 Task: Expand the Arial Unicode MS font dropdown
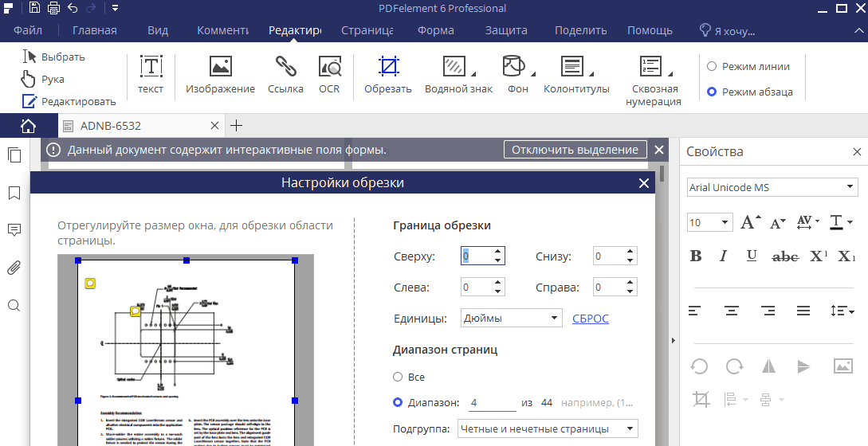(x=772, y=188)
